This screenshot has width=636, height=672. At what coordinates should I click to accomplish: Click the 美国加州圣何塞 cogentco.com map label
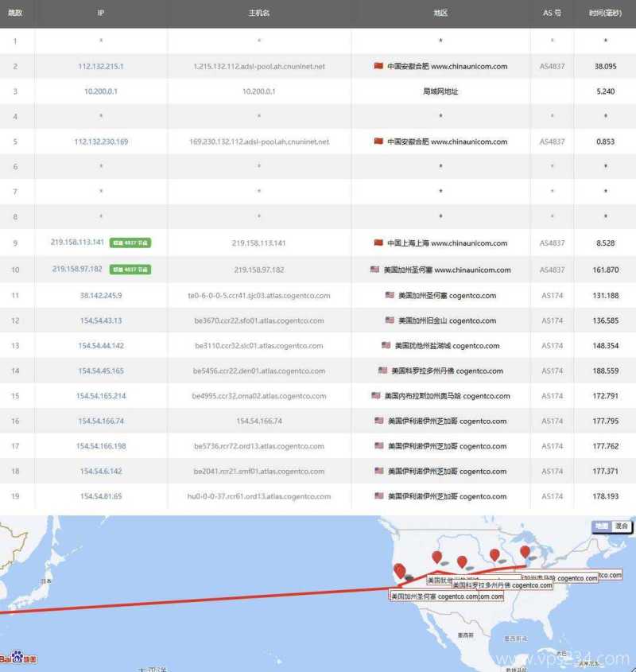tap(434, 596)
